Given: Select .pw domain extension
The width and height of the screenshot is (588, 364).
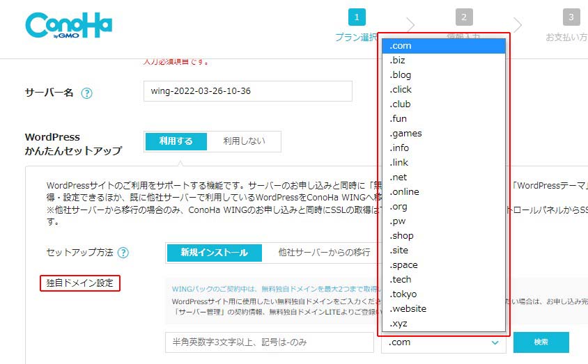Looking at the screenshot, I should tap(444, 221).
